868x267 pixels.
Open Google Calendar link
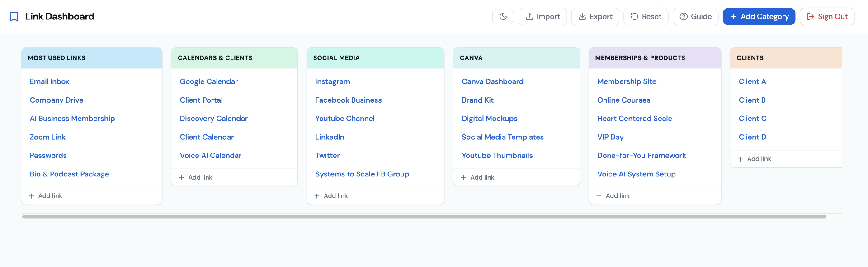click(209, 81)
